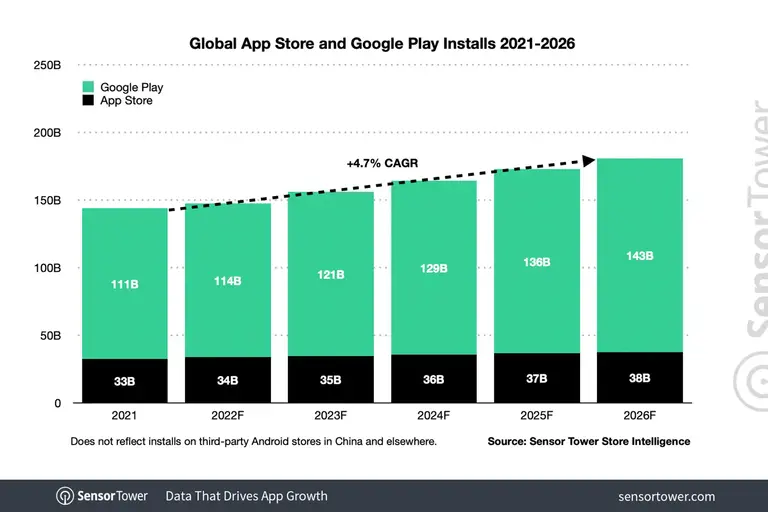Select the 2021 Google Play 111B bar

124,283
